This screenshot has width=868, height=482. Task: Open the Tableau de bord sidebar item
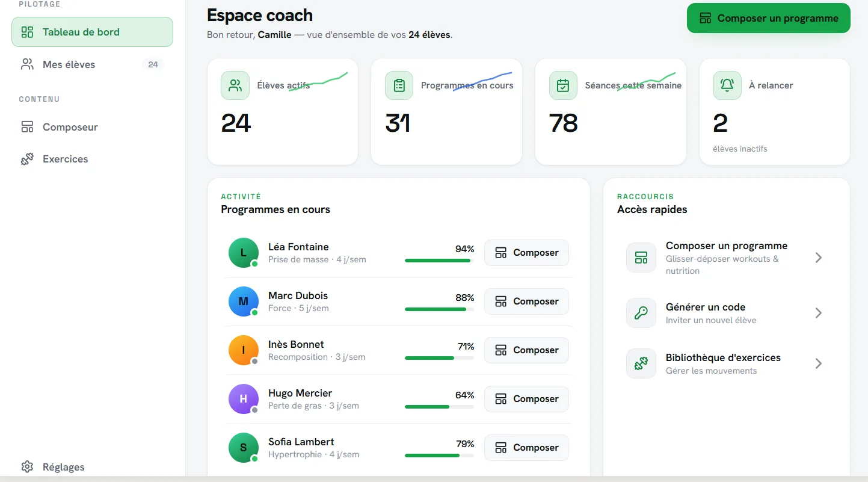92,32
